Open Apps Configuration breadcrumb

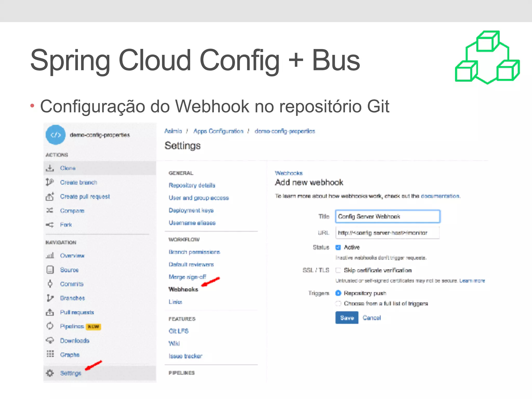tap(218, 131)
